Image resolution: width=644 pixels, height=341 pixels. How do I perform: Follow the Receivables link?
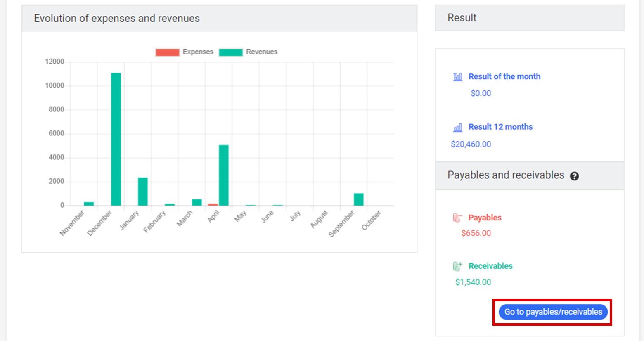click(x=490, y=266)
